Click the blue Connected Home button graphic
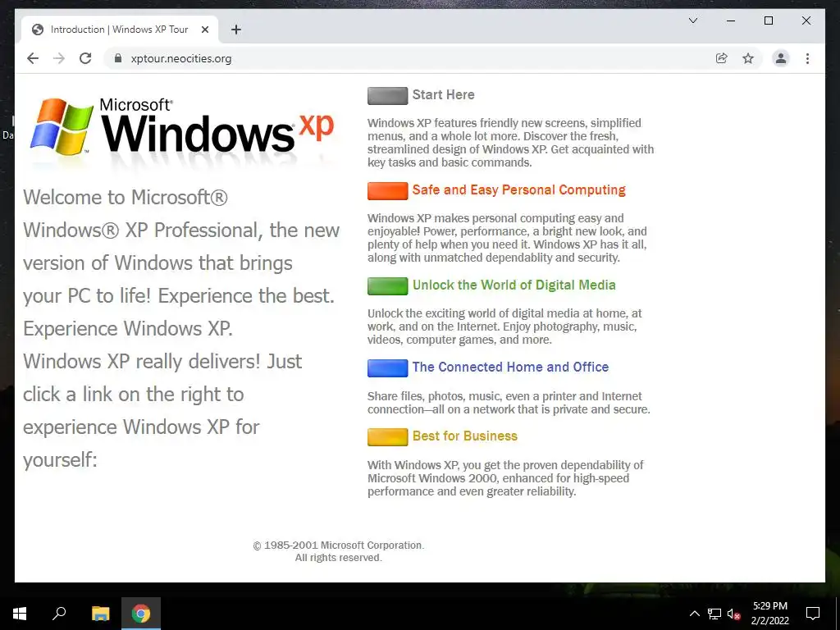Screen dimensions: 840x630 click(x=387, y=368)
